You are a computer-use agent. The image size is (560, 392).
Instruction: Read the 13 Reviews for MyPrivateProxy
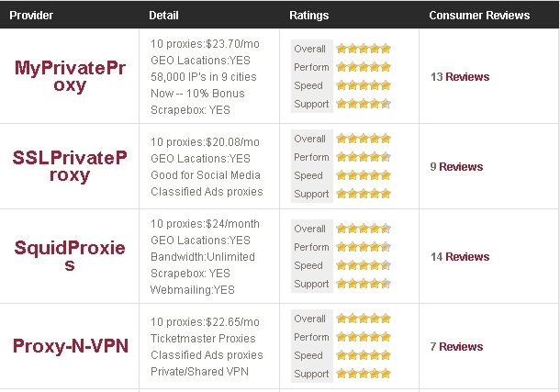[460, 77]
